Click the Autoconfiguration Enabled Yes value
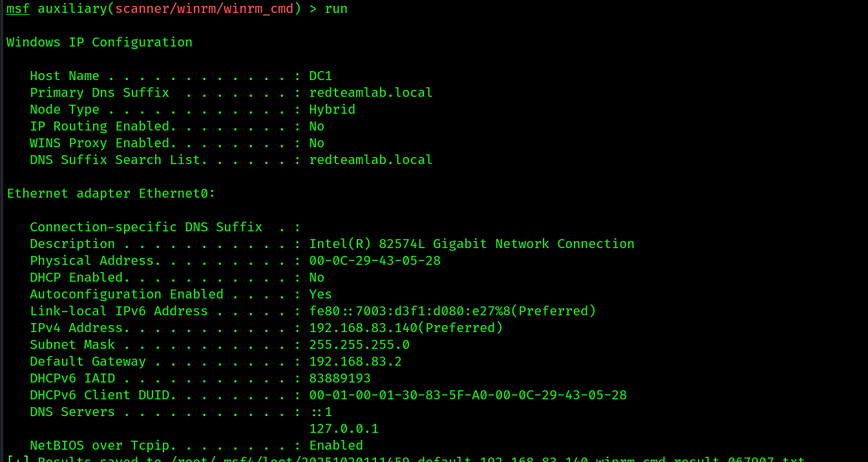Image resolution: width=868 pixels, height=462 pixels. coord(321,295)
